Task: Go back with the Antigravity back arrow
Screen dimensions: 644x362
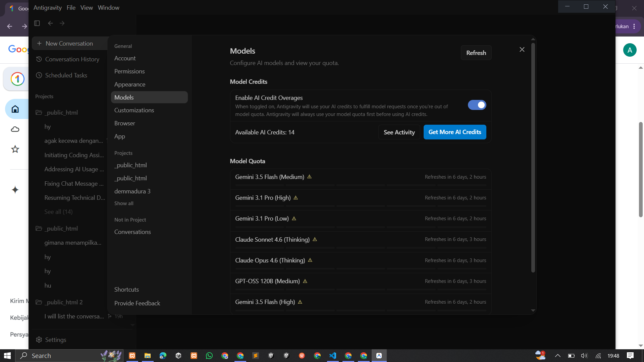Action: [x=50, y=23]
